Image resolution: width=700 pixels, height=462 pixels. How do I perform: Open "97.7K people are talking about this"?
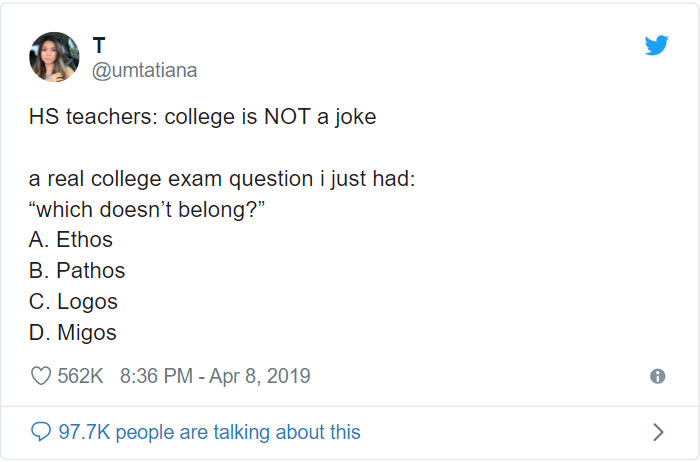209,432
